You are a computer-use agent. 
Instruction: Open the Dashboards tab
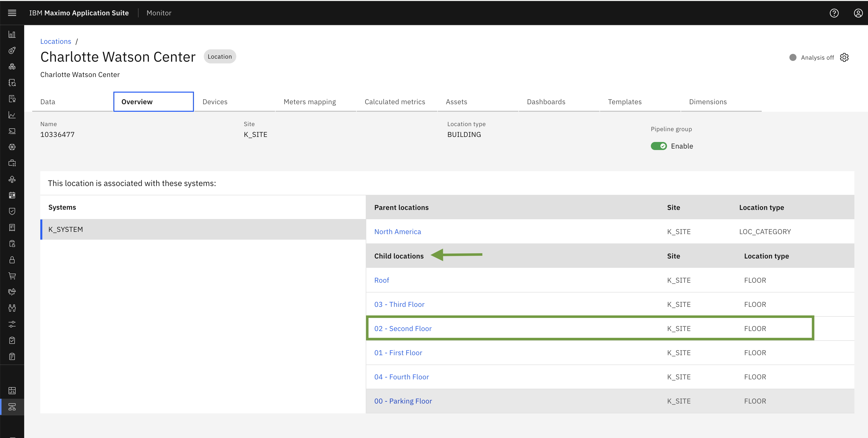559,102
